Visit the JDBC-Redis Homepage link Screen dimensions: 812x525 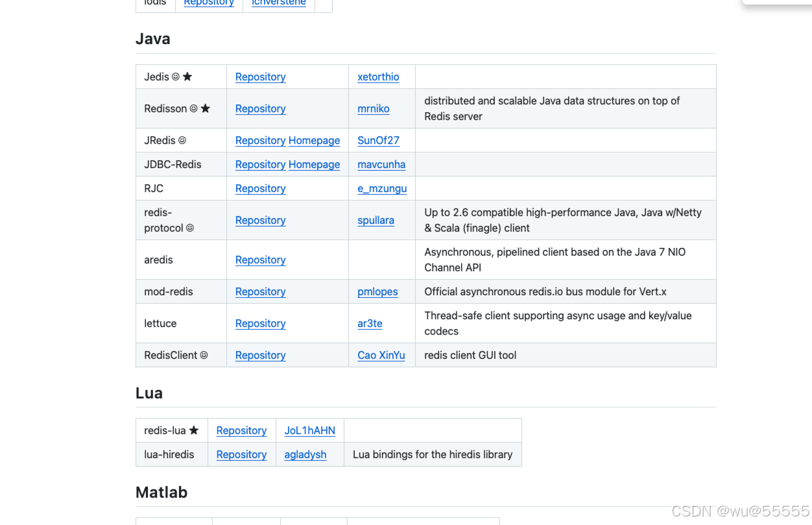click(x=314, y=164)
